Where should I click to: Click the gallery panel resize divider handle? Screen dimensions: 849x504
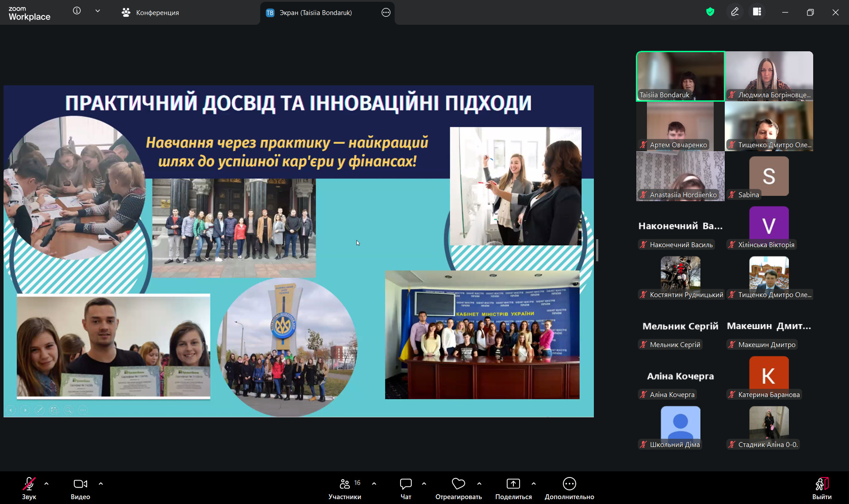[597, 250]
